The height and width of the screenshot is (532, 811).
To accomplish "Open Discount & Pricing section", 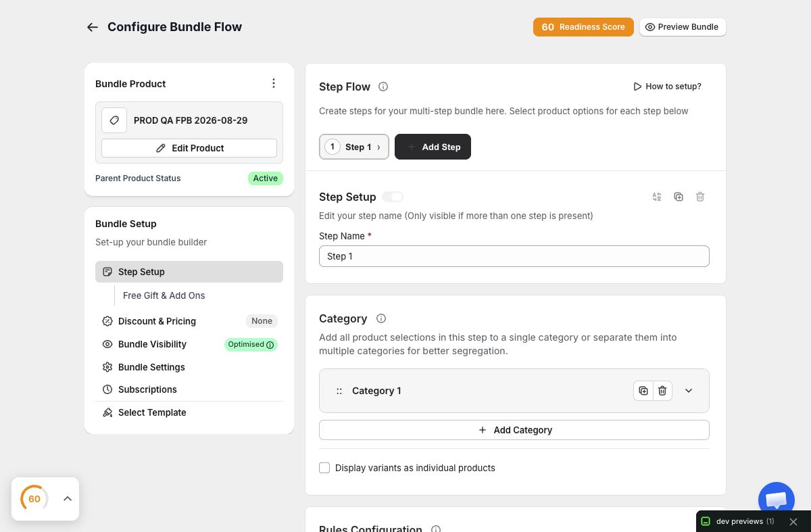I will point(157,321).
